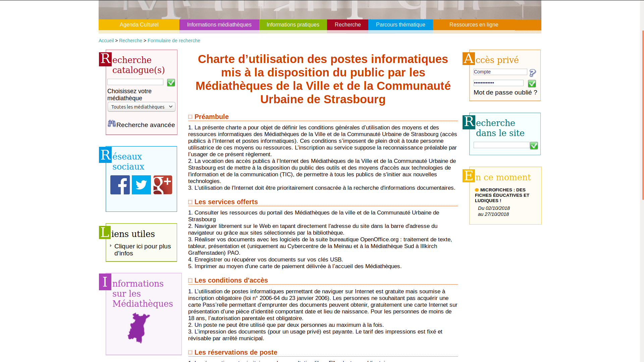
Task: Click Recherche in the breadcrumb
Action: click(x=130, y=41)
